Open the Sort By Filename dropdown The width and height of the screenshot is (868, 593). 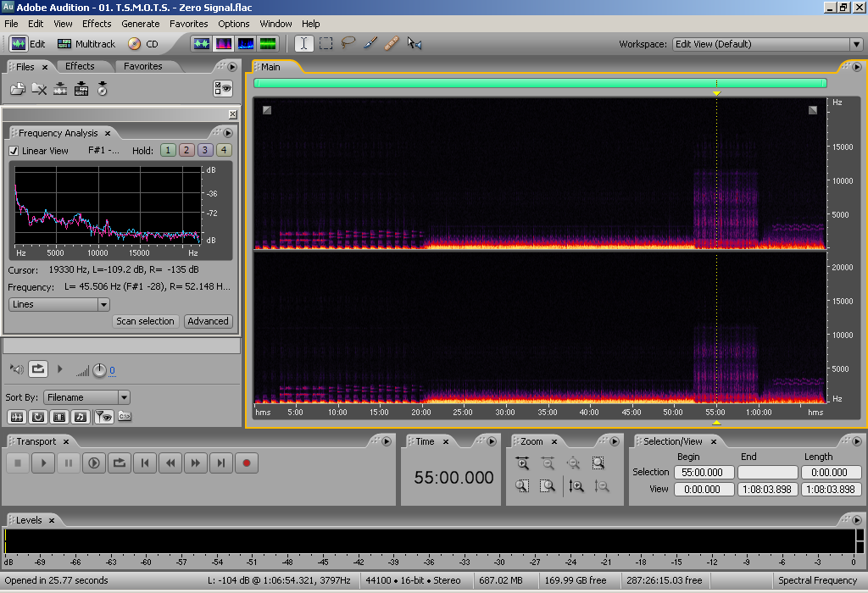pos(87,397)
